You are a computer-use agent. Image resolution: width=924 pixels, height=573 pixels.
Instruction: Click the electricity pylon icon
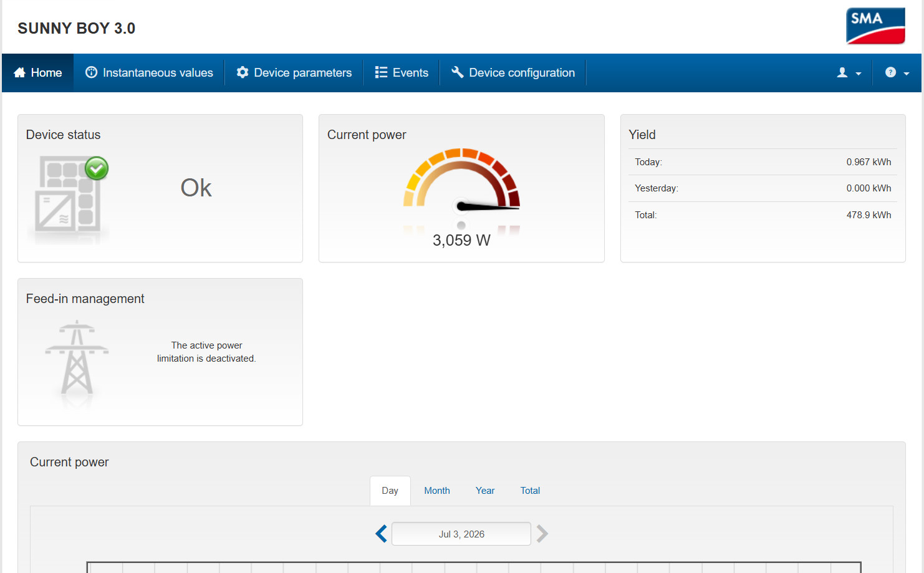tap(77, 357)
